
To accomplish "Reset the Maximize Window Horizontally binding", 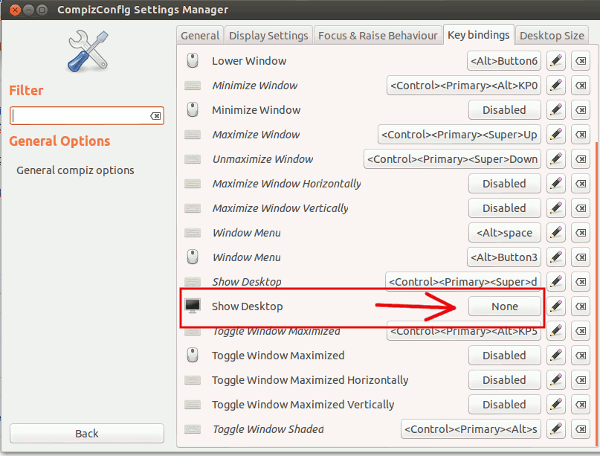I will (x=580, y=184).
